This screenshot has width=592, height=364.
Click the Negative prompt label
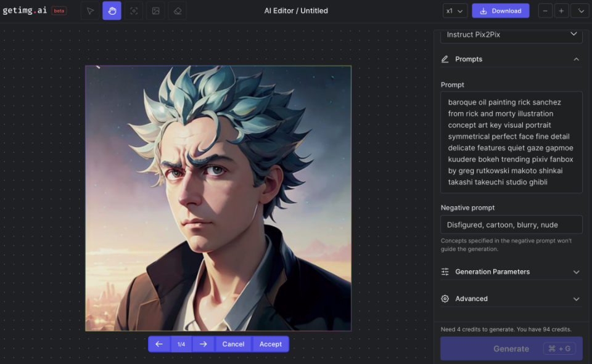[467, 208]
